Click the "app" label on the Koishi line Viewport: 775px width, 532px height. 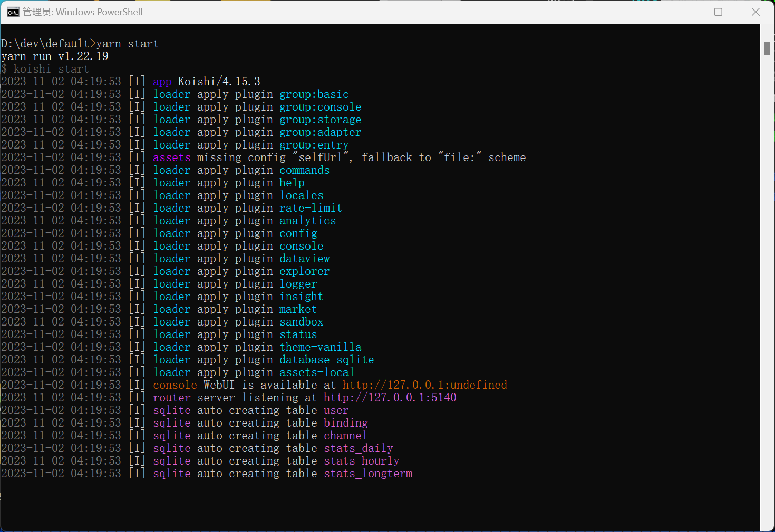tap(162, 82)
